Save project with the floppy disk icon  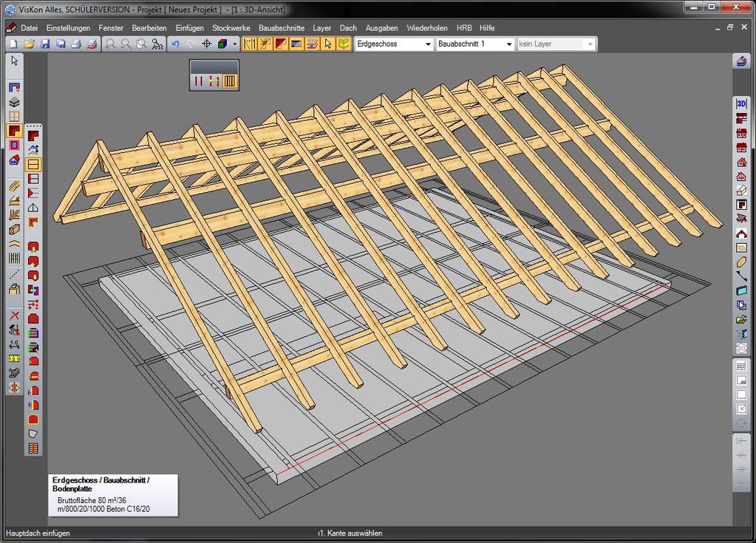(x=45, y=44)
